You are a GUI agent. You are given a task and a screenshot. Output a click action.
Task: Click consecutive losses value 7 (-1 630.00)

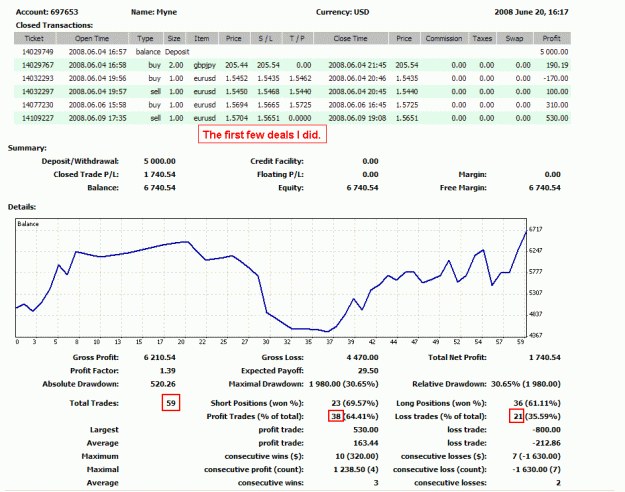click(x=537, y=456)
